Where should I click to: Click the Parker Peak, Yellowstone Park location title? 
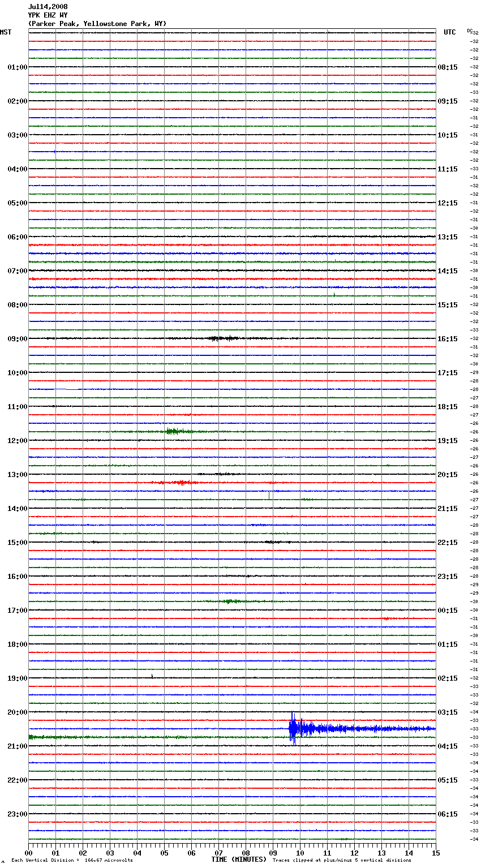coord(97,24)
